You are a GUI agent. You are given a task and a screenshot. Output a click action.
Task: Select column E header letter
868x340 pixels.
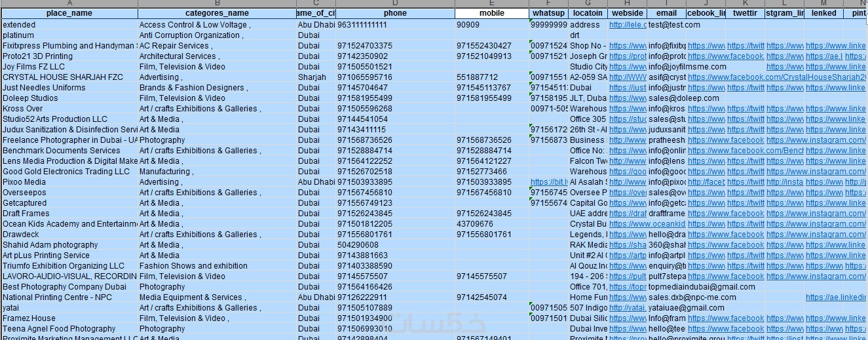coord(492,3)
